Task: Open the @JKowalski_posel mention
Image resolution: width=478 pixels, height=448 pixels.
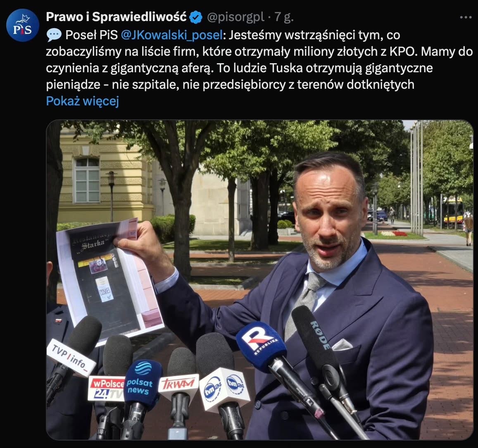Action: [172, 35]
